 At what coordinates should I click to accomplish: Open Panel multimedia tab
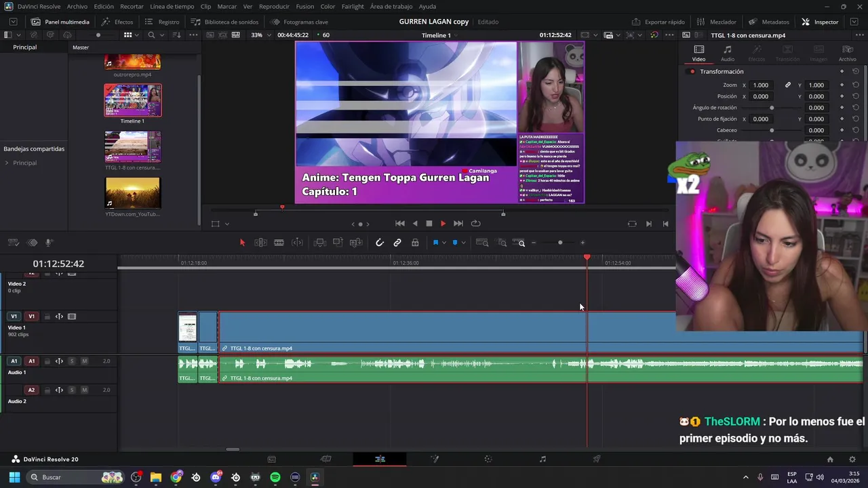60,22
